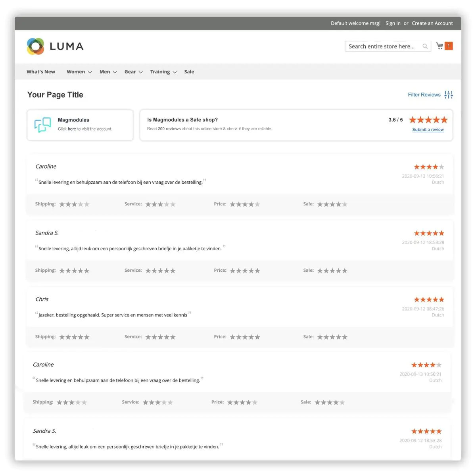
Task: Click the cart item count badge
Action: pos(449,46)
